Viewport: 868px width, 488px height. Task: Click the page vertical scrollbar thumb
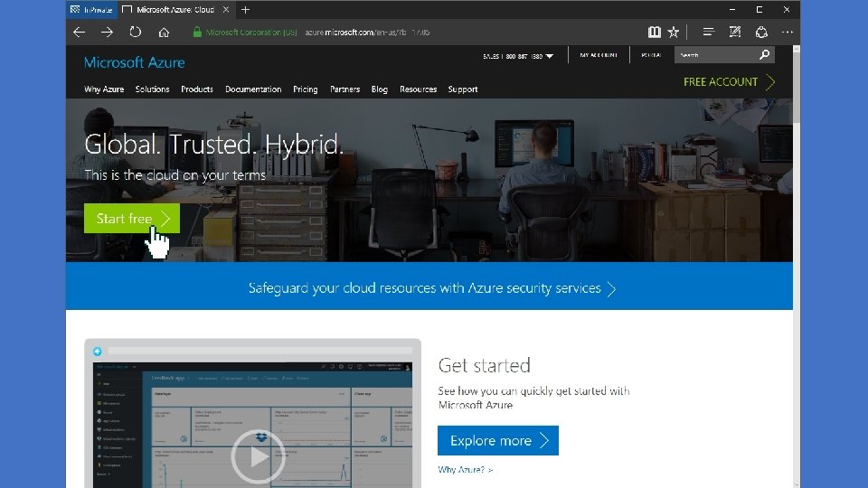796,88
